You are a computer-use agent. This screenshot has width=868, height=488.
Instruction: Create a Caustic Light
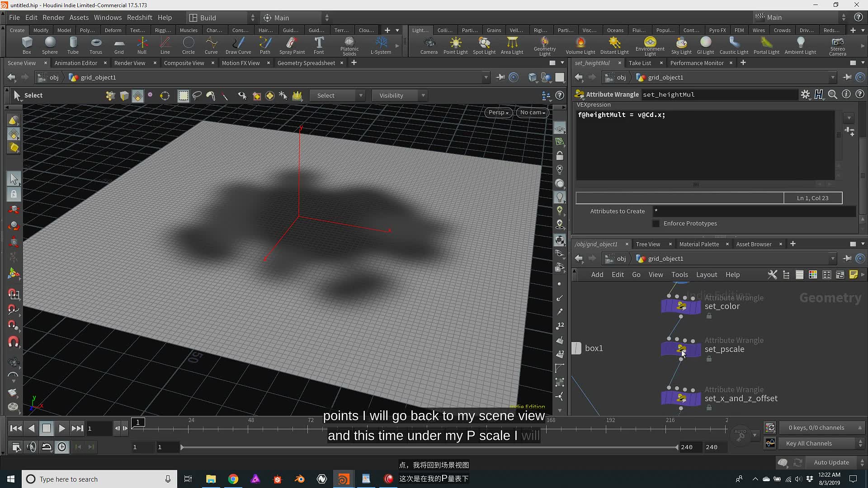734,46
